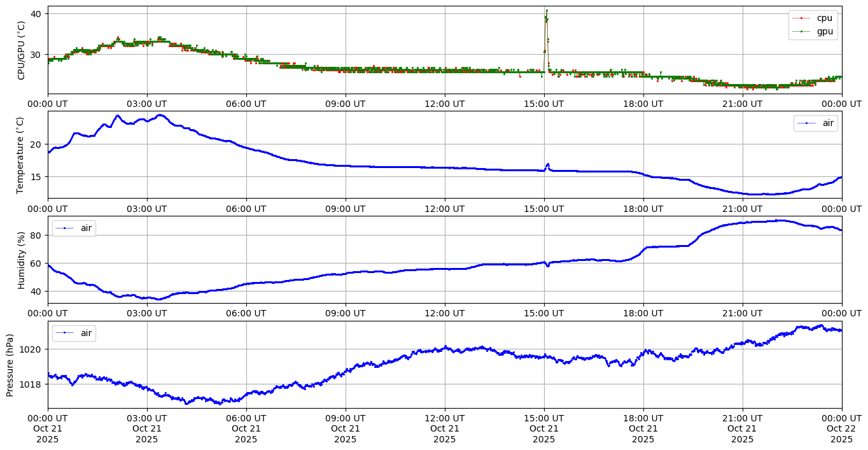Screen dimensions: 868x450
Task: Click the '1020' tick on Pressure axis
Action: coord(31,349)
